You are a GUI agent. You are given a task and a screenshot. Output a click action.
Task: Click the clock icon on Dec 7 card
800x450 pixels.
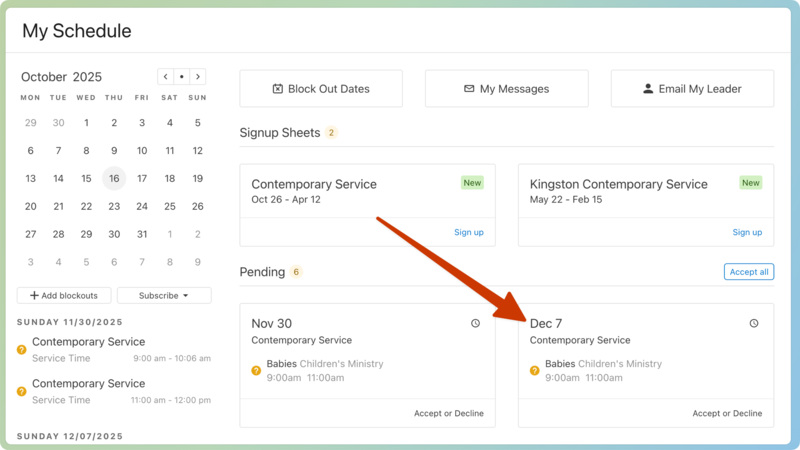[754, 323]
